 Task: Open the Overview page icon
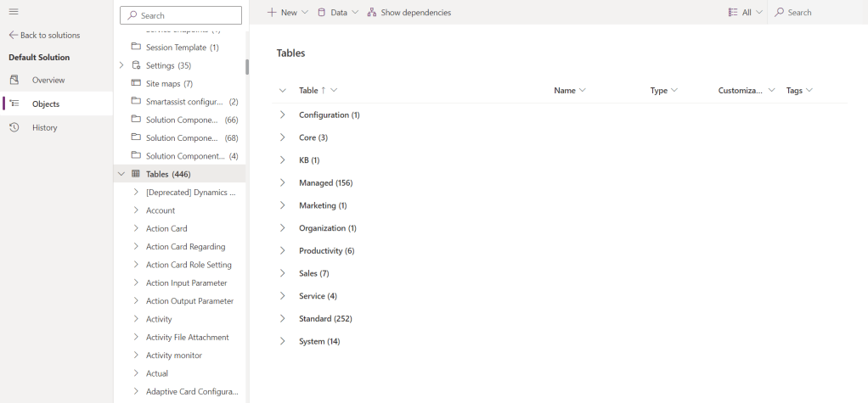tap(14, 80)
